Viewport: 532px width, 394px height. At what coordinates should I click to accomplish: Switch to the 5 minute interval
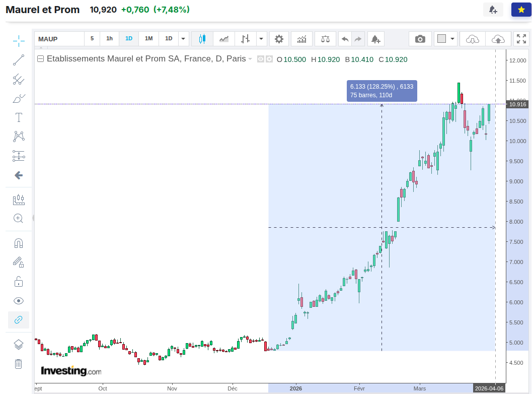point(92,39)
